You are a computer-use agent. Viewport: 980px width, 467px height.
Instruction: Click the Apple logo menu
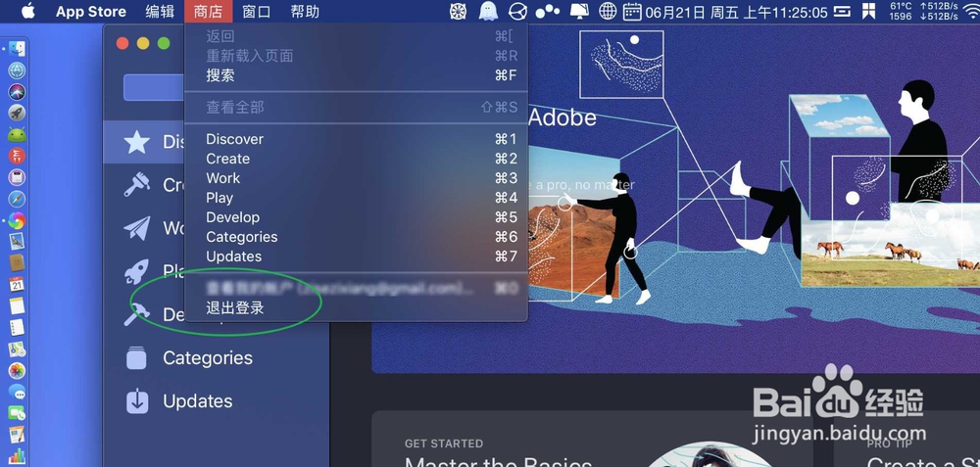pos(28,11)
